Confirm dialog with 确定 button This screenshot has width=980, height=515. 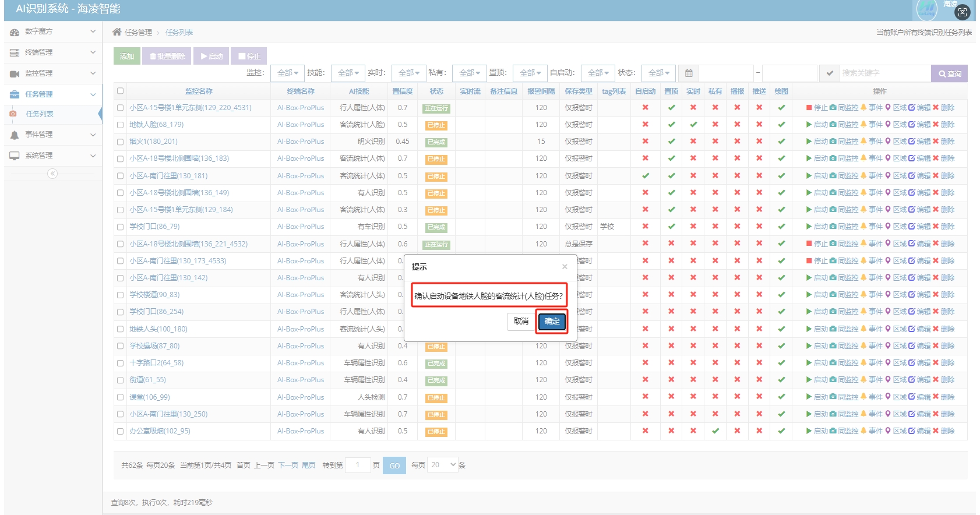coord(552,321)
